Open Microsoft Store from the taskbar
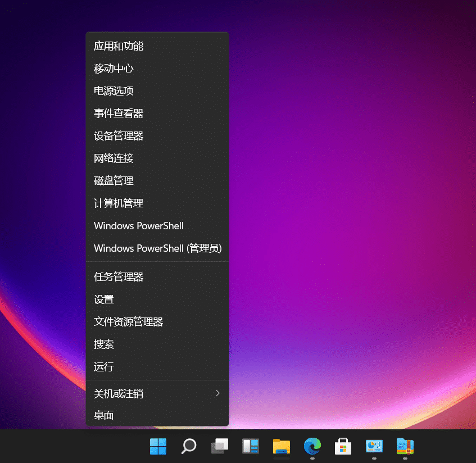This screenshot has height=463, width=476. coord(343,446)
